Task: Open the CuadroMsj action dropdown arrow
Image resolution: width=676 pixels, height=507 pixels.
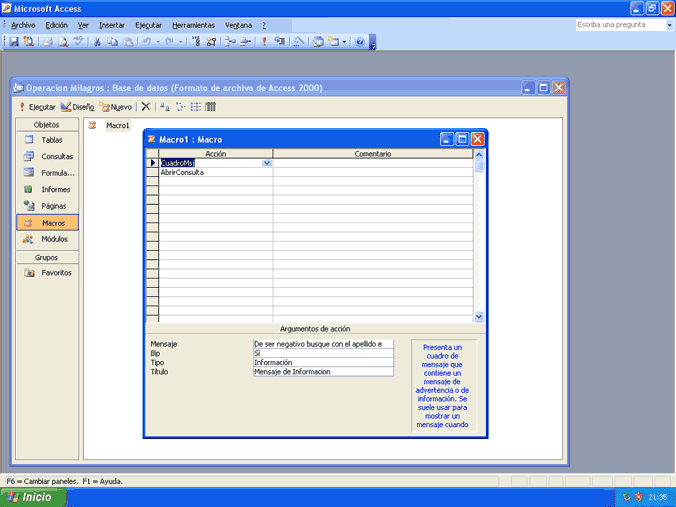Action: 267,163
